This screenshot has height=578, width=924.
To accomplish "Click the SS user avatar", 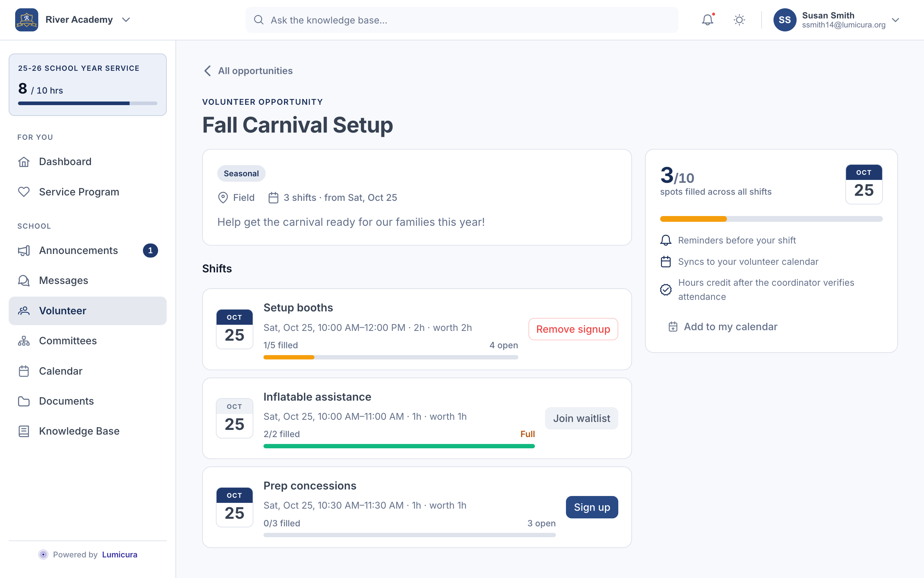I will pyautogui.click(x=785, y=20).
